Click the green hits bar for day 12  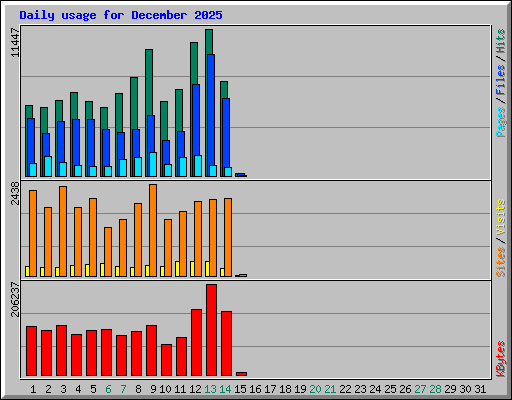click(194, 63)
